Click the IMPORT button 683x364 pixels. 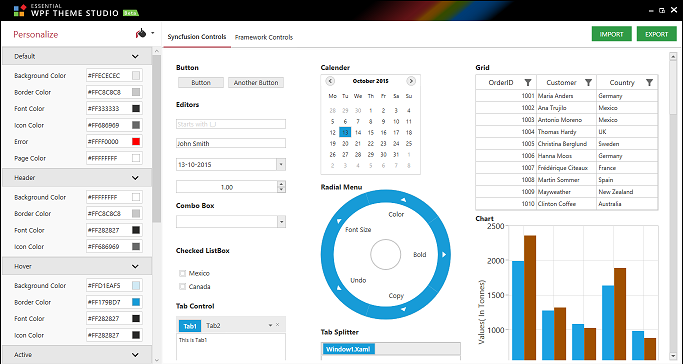point(612,34)
